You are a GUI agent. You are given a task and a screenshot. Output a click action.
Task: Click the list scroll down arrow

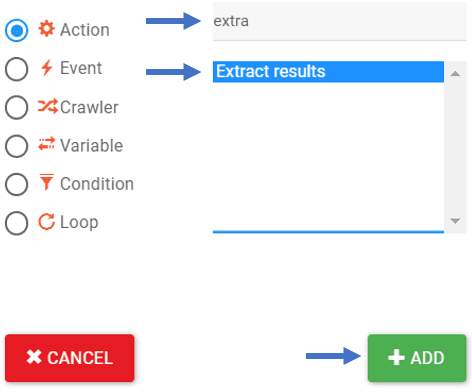[455, 221]
